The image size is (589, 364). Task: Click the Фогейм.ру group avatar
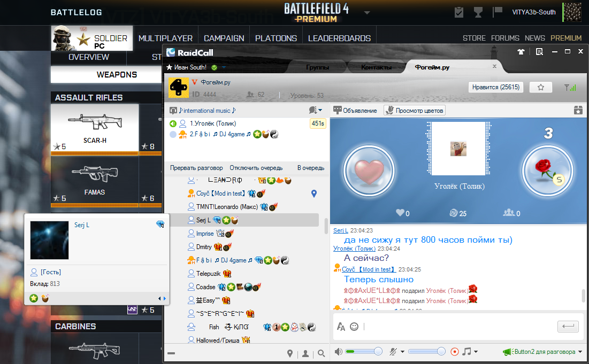click(x=179, y=88)
